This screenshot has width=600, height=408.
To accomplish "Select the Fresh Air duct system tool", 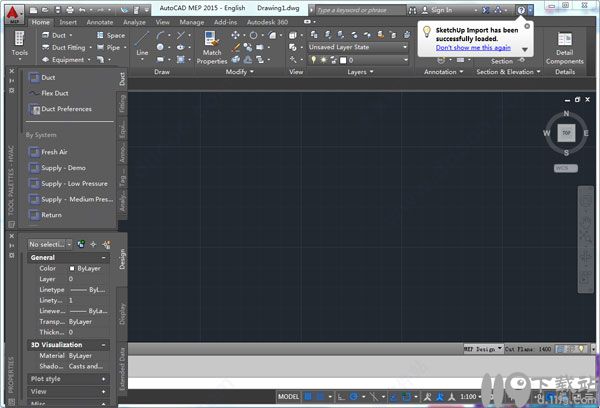I will [x=48, y=152].
